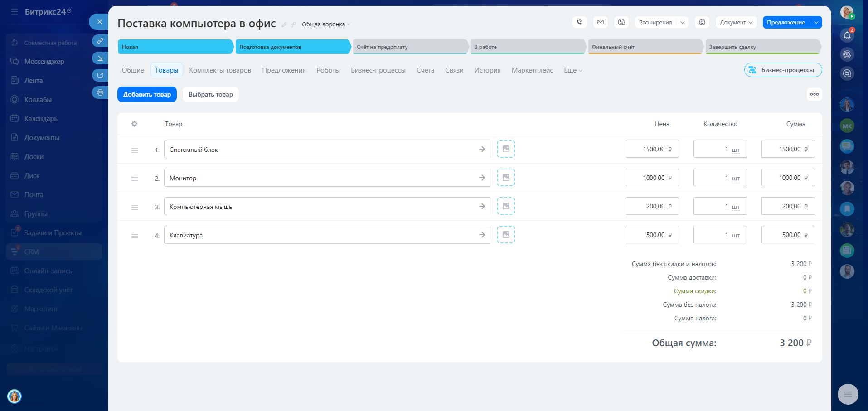Expand the Еще tabs menu
This screenshot has height=411, width=868.
pyautogui.click(x=573, y=70)
